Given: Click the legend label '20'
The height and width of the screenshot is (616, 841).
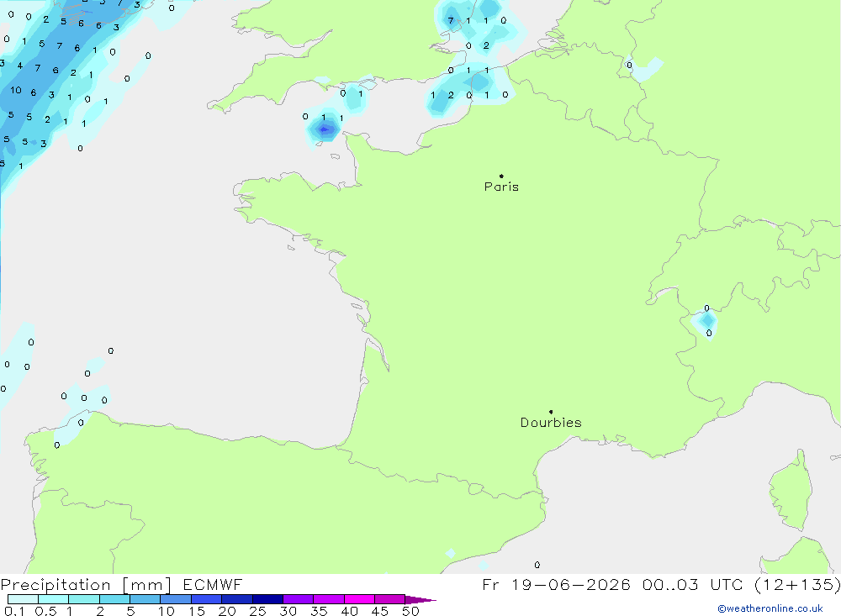Looking at the screenshot, I should click(x=227, y=611).
